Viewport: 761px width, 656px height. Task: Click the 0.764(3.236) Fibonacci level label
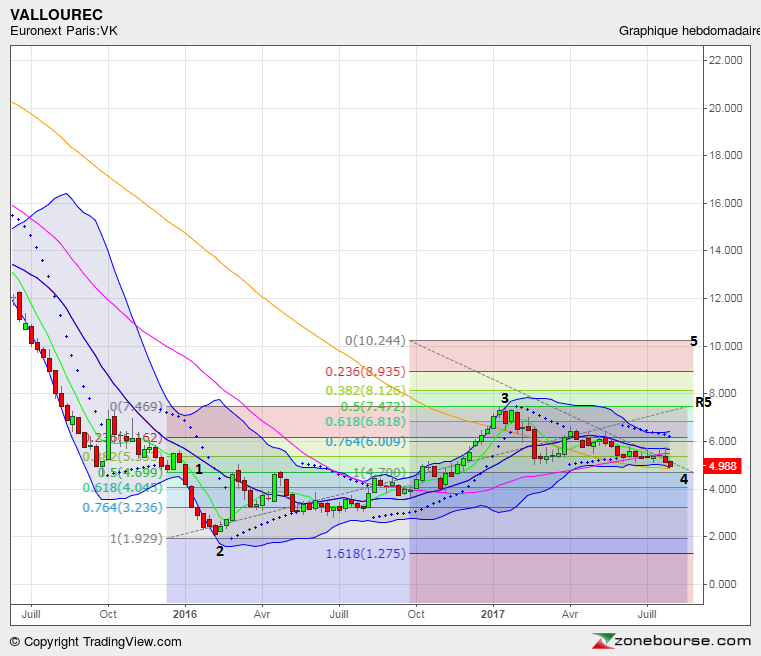click(122, 508)
